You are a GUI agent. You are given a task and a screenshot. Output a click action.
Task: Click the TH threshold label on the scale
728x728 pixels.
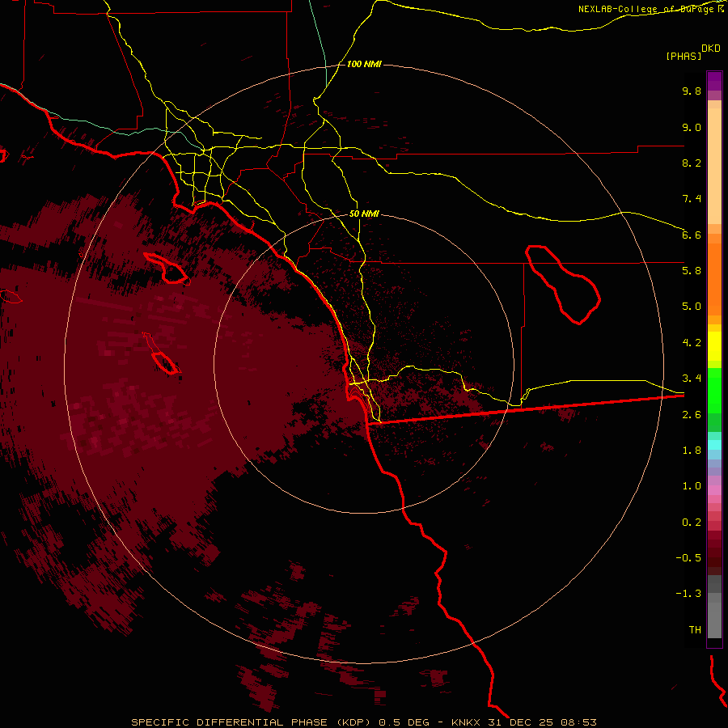point(695,629)
